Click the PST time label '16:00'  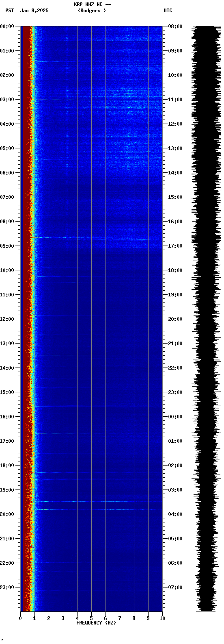tap(7, 417)
